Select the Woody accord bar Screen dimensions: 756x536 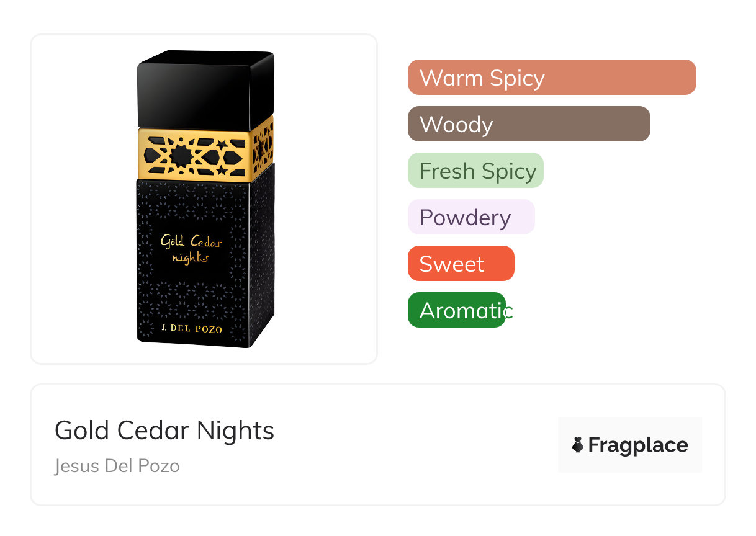528,124
